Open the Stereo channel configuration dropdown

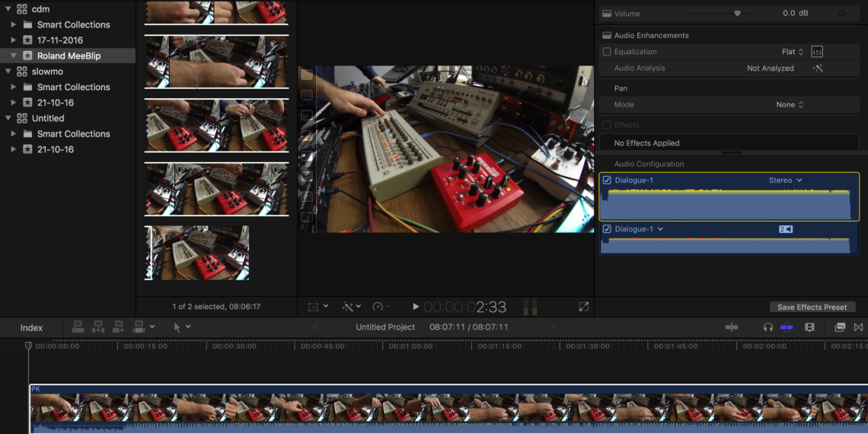pyautogui.click(x=785, y=180)
